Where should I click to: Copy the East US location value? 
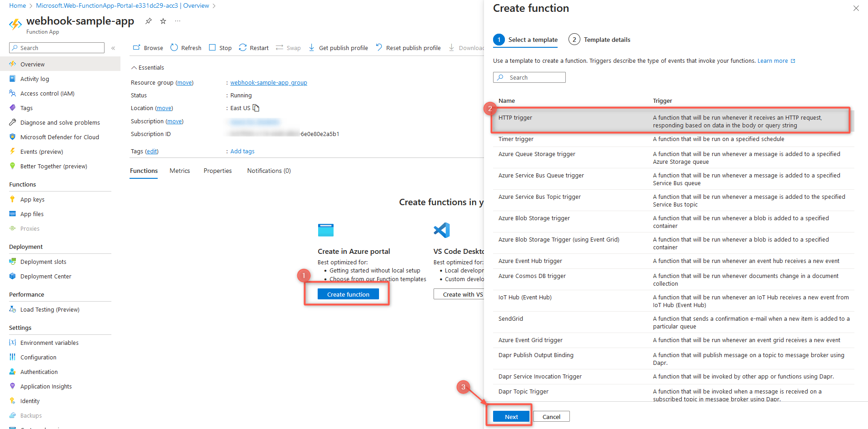pyautogui.click(x=255, y=108)
